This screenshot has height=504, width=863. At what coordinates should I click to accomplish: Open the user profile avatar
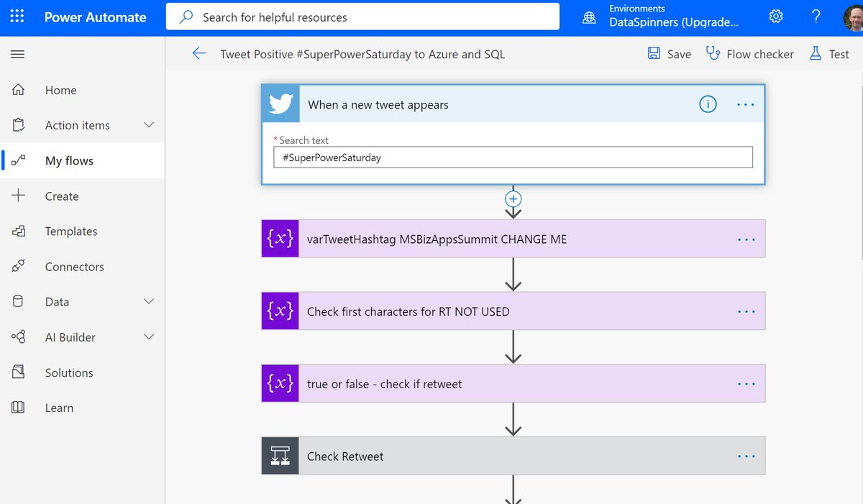point(853,17)
